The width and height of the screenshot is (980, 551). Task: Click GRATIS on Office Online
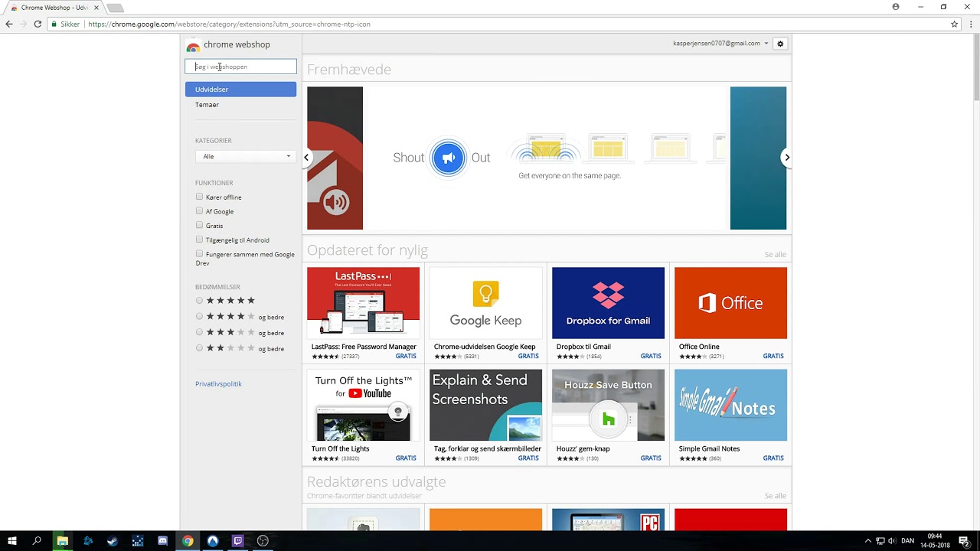[773, 356]
